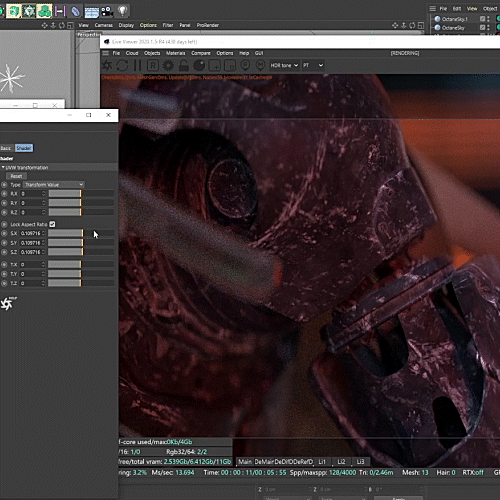The height and width of the screenshot is (500, 500).
Task: Select the Li1 light pass button
Action: (322, 462)
